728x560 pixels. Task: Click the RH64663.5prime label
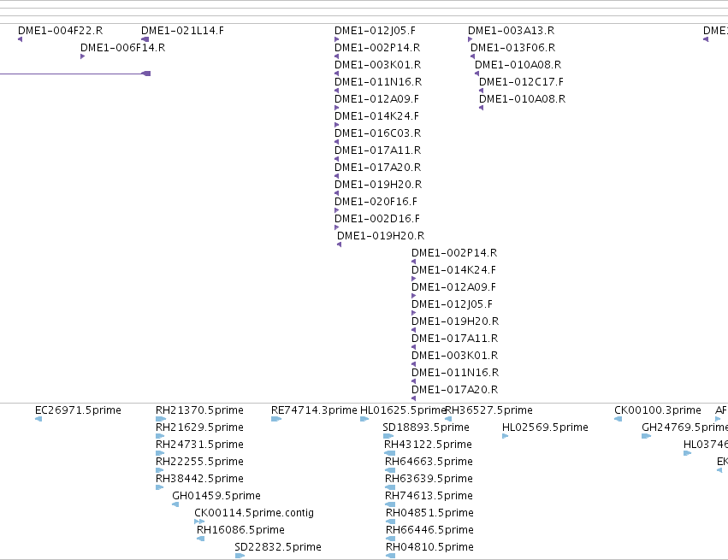[x=429, y=462]
